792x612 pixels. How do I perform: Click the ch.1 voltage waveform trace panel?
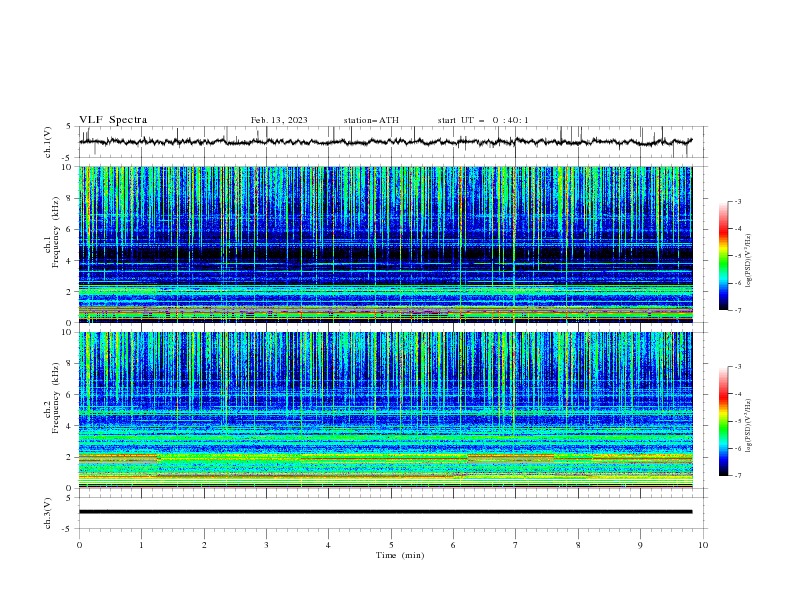click(392, 142)
